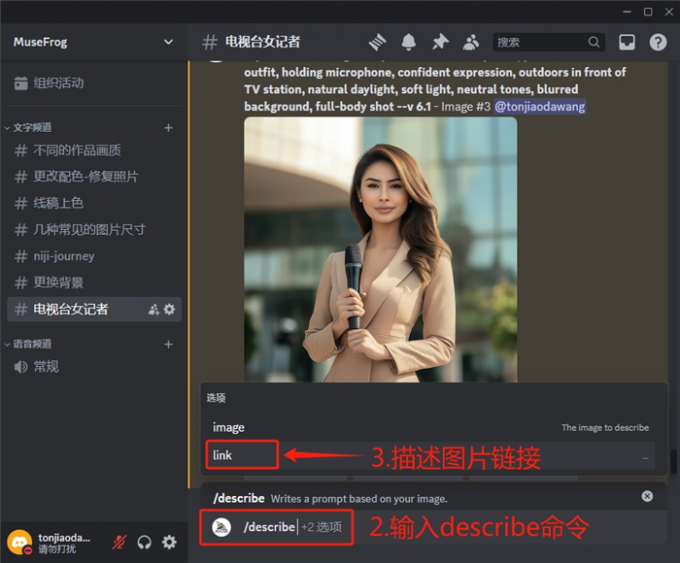
Task: Click the calendar icon beside 组织活动
Action: coord(21,83)
